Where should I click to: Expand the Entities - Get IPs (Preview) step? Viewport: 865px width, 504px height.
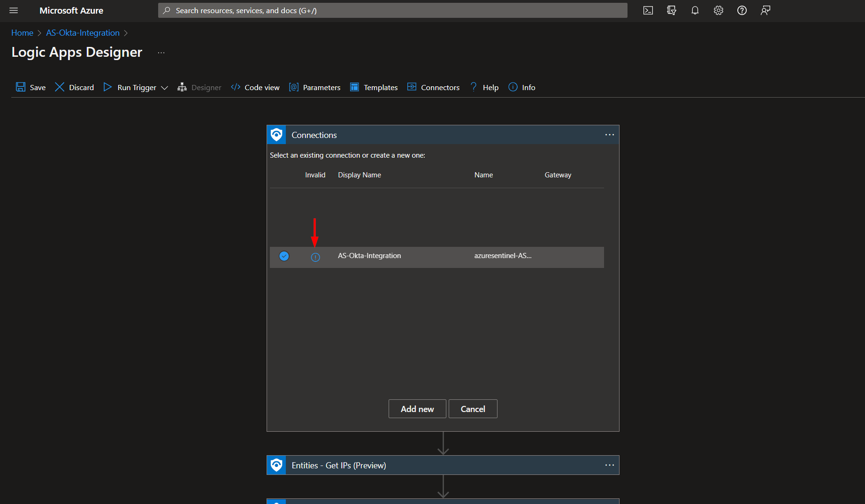click(x=443, y=465)
